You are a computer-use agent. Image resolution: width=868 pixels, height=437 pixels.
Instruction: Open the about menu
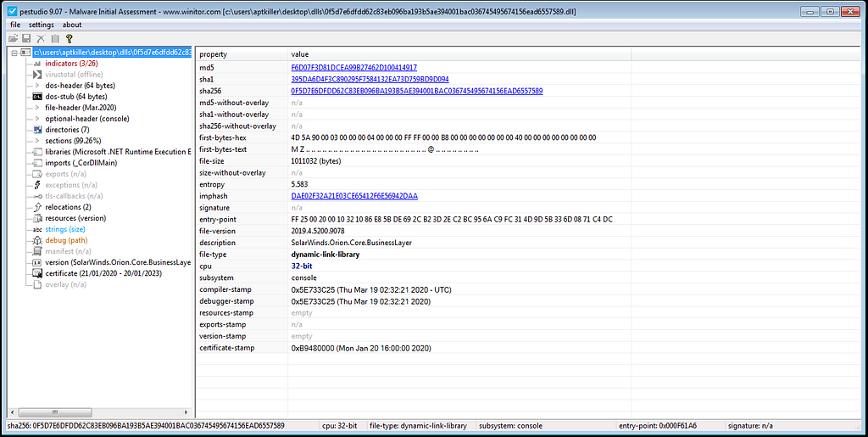coord(72,25)
